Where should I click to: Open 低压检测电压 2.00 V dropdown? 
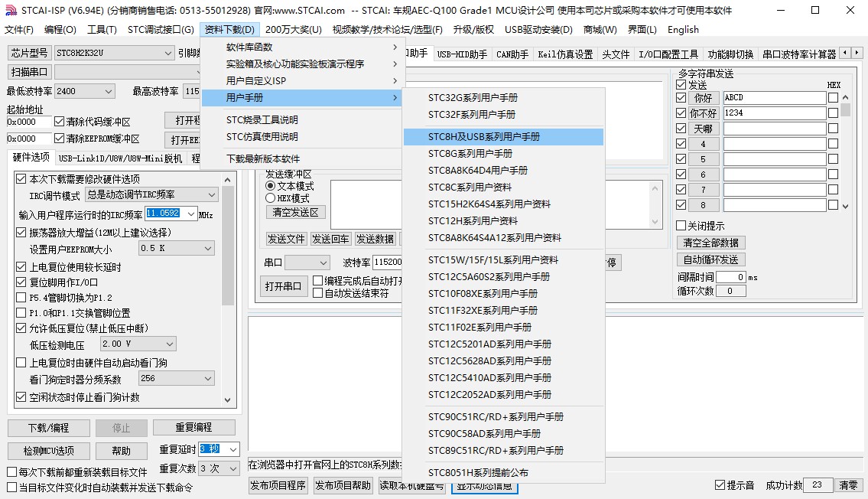(138, 344)
